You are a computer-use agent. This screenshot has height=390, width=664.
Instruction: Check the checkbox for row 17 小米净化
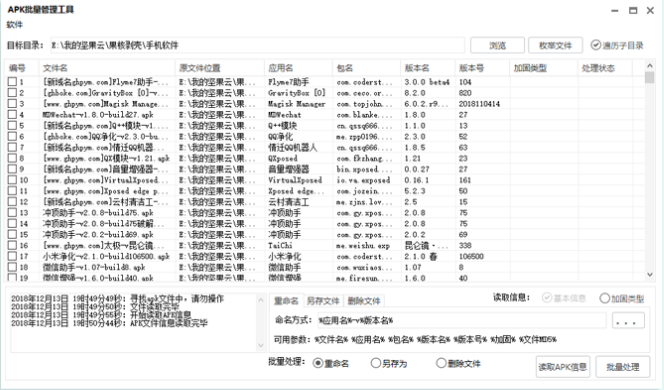(x=12, y=256)
